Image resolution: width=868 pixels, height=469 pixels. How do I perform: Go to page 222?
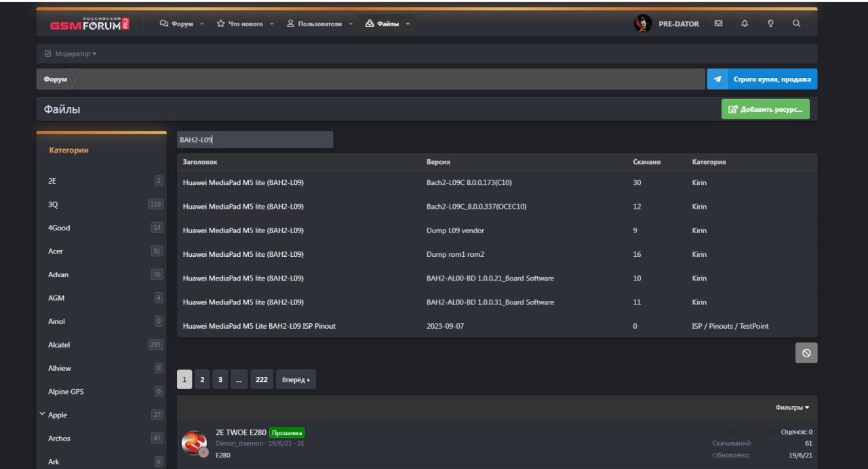(262, 380)
